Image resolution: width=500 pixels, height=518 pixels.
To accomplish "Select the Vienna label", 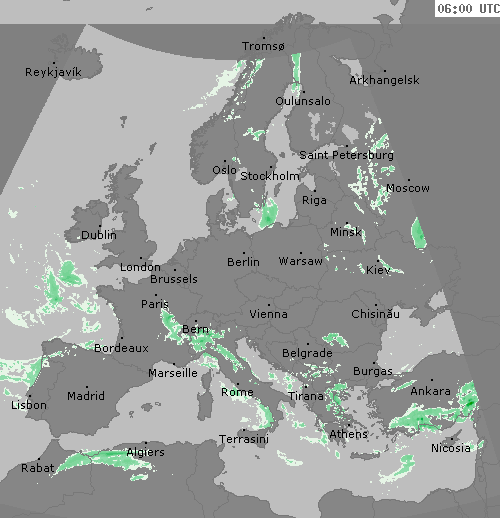I will point(268,314).
